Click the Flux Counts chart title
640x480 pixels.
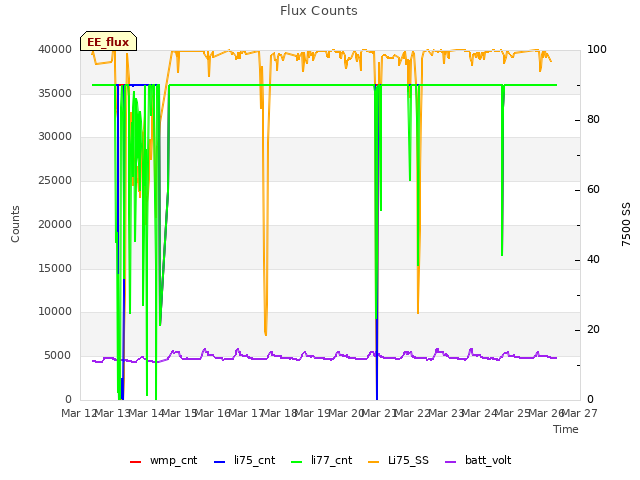click(x=319, y=11)
